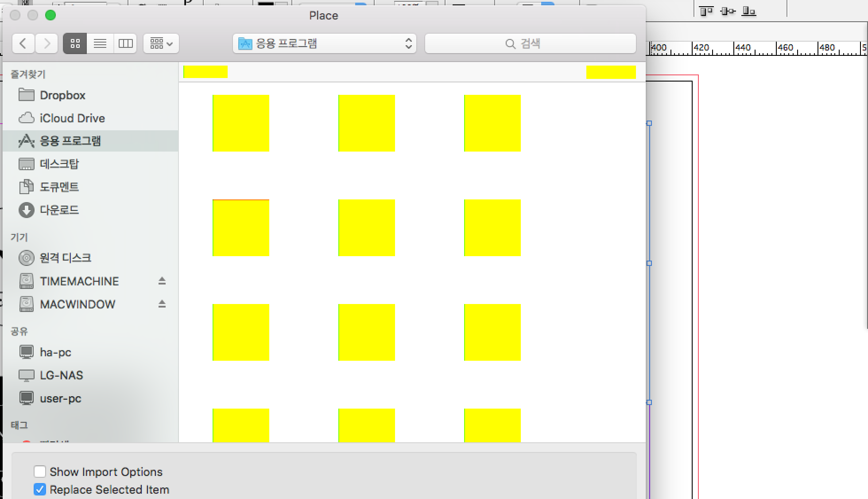Select the LG-NAS shared device
Screen dimensions: 868x499
point(61,375)
